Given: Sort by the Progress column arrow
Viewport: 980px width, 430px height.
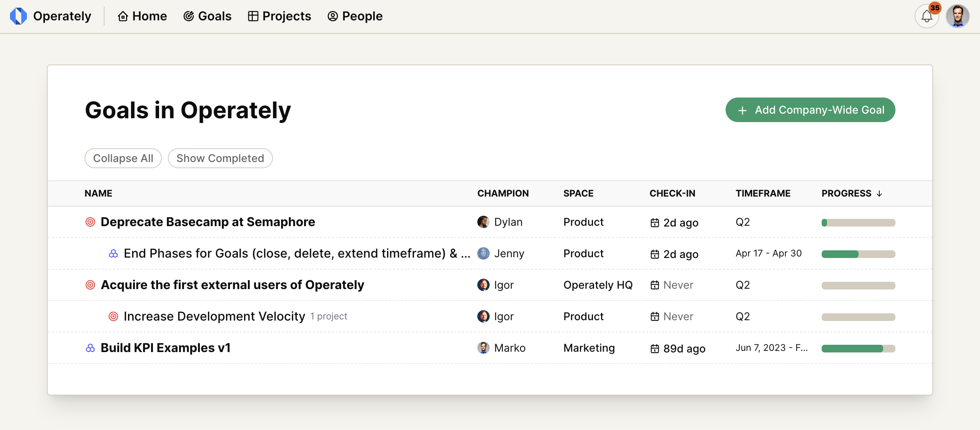Looking at the screenshot, I should 879,193.
